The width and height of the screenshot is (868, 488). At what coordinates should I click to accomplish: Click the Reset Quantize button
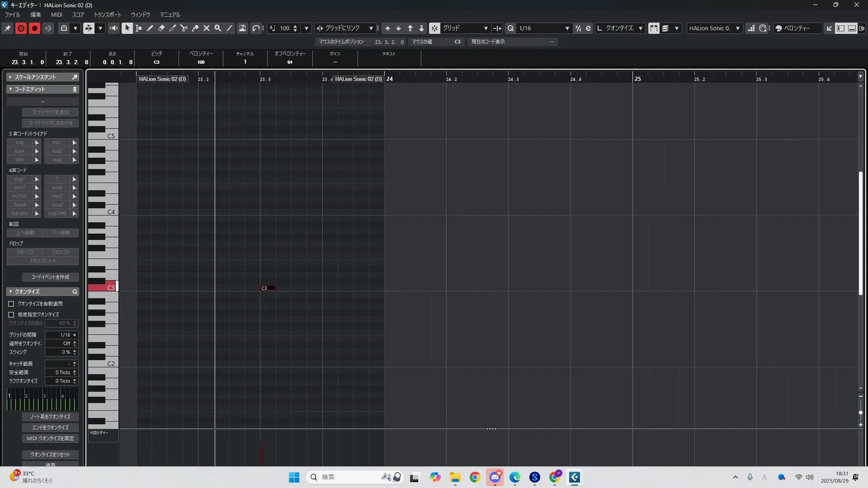coord(50,454)
